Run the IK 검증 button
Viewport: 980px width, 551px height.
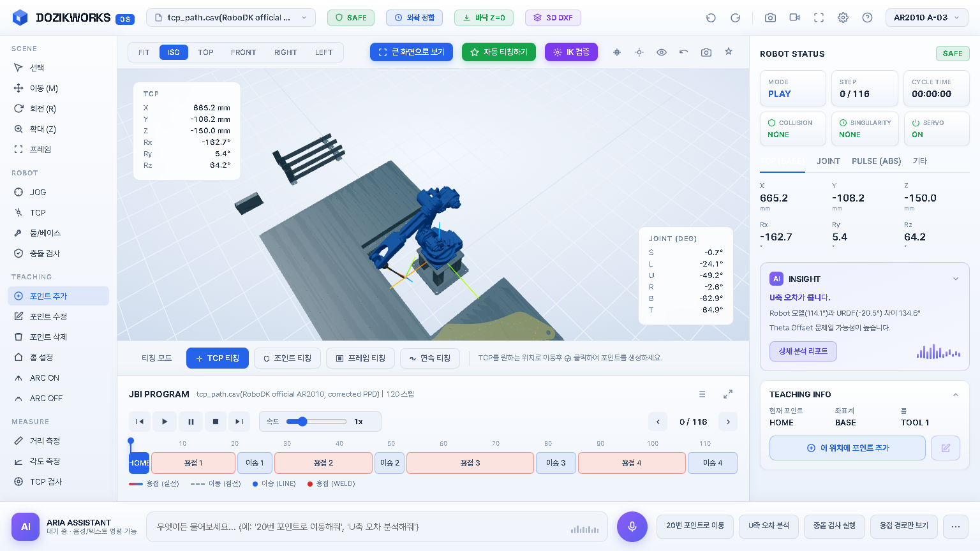pos(571,52)
